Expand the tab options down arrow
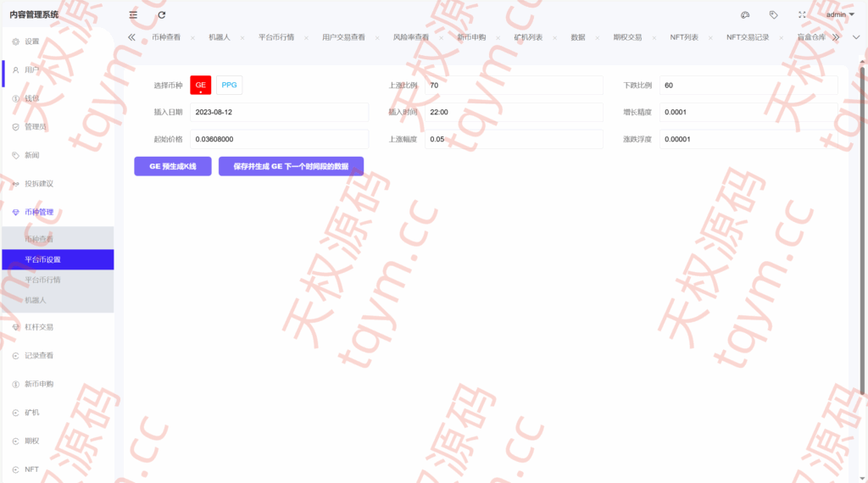The height and width of the screenshot is (483, 868). 856,37
